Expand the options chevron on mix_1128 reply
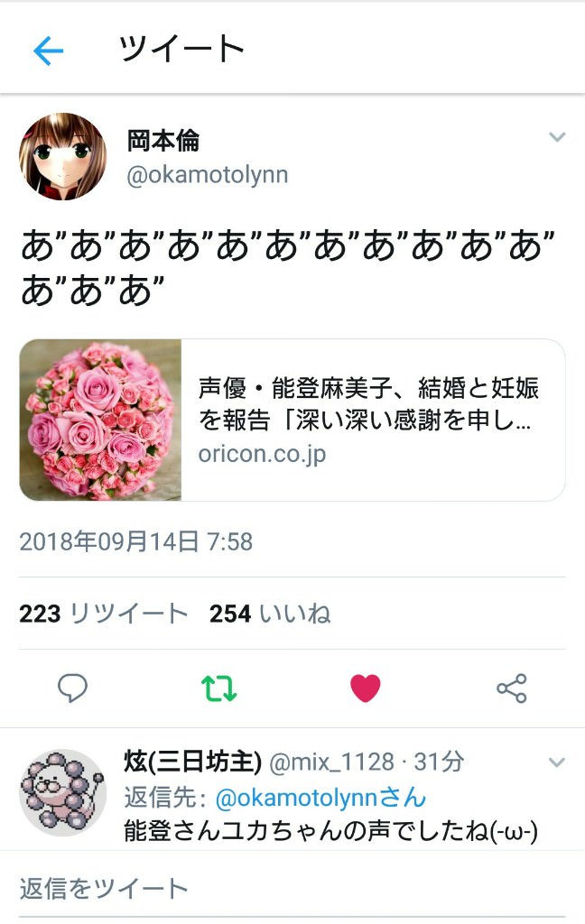This screenshot has height=924, width=585. point(557,762)
